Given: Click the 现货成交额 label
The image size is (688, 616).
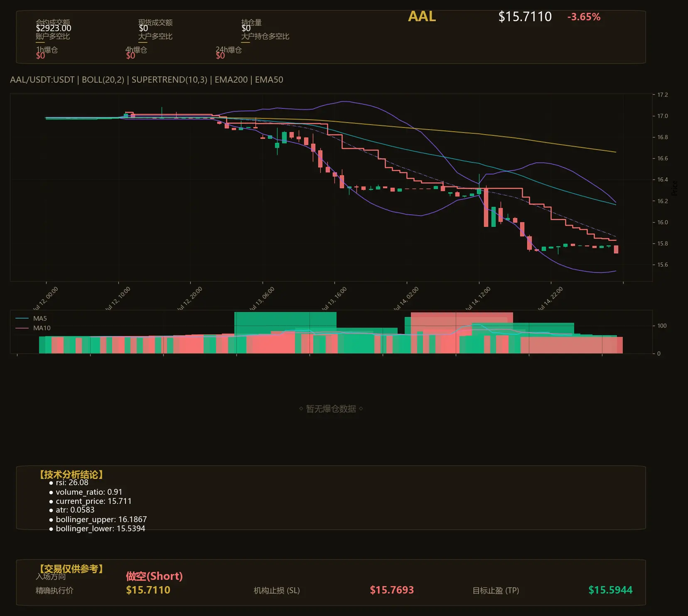Looking at the screenshot, I should pos(155,22).
